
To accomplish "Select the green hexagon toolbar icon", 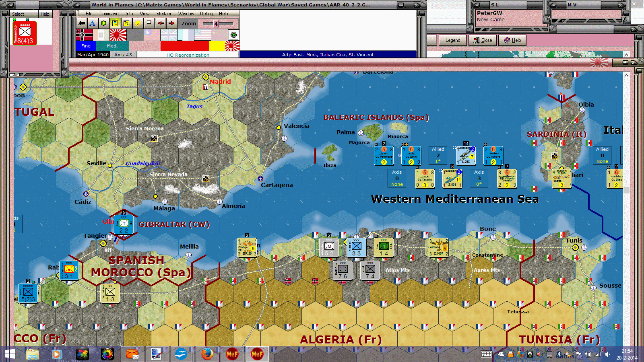I will (104, 23).
